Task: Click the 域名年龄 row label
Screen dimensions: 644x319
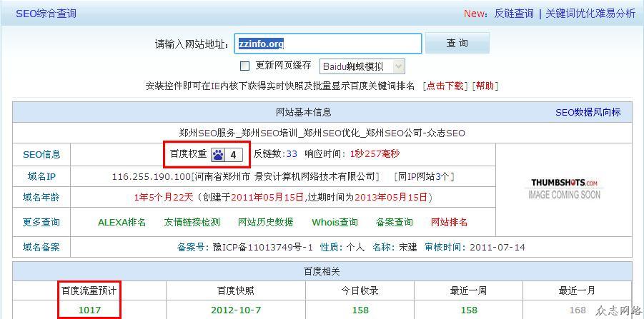Action: point(41,197)
